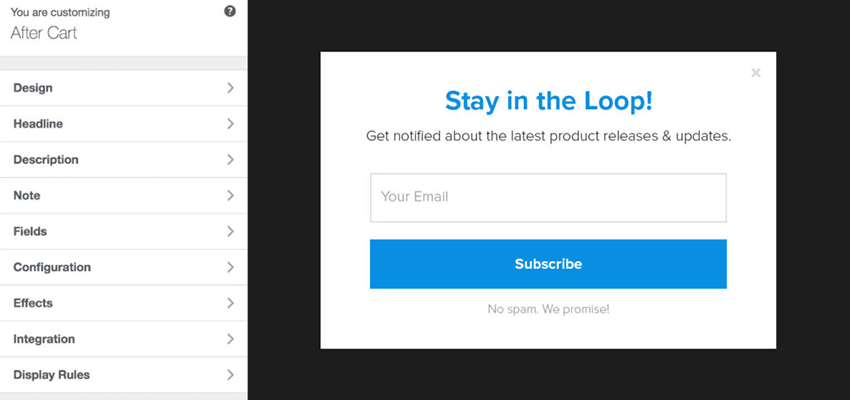This screenshot has width=850, height=400.
Task: Open the Display Rules label
Action: click(x=51, y=375)
